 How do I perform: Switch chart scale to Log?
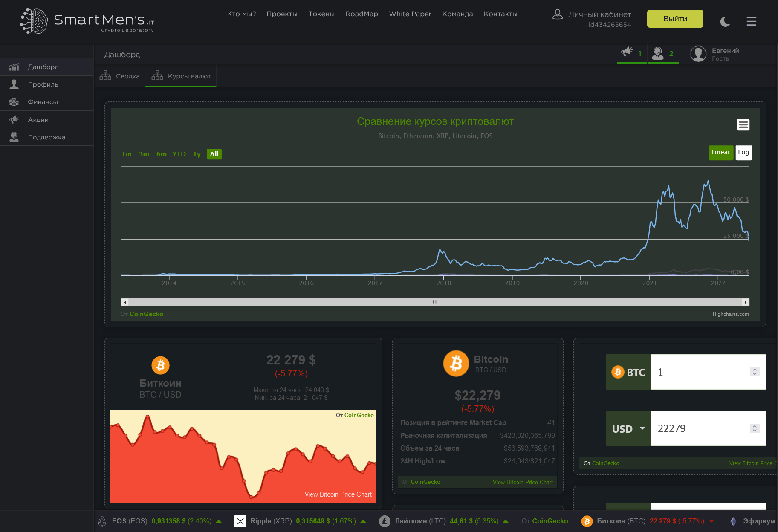point(743,153)
